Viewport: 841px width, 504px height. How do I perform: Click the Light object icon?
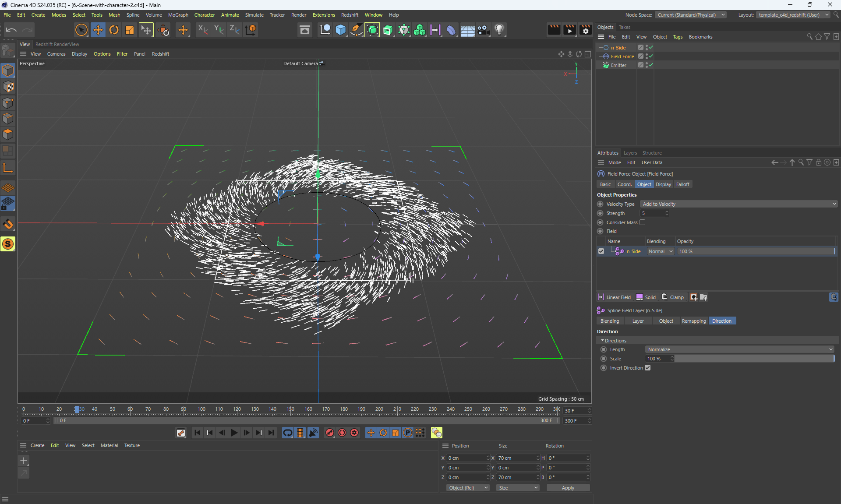(x=499, y=30)
